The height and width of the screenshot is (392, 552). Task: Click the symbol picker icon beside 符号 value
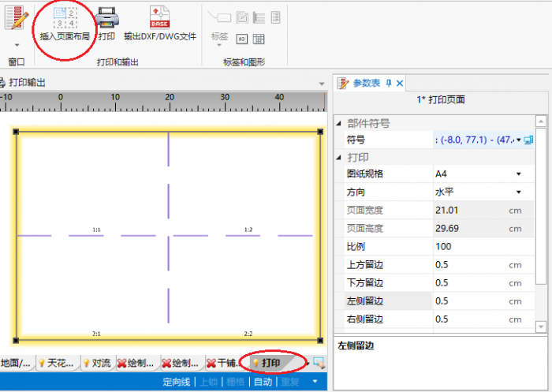click(528, 140)
